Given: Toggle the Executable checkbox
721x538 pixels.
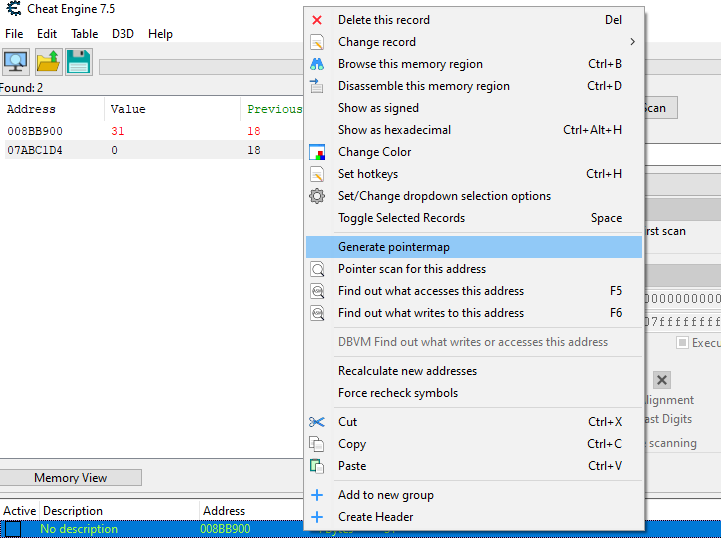Looking at the screenshot, I should [682, 343].
